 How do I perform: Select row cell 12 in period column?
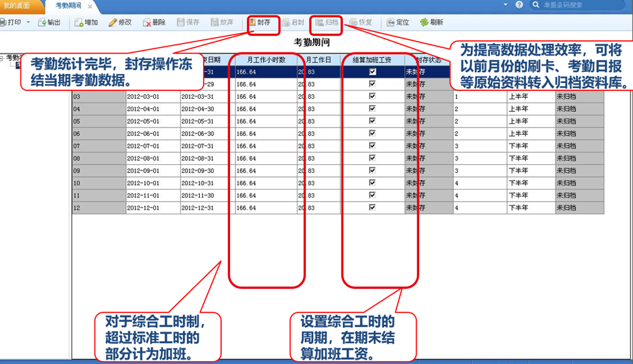coord(99,208)
